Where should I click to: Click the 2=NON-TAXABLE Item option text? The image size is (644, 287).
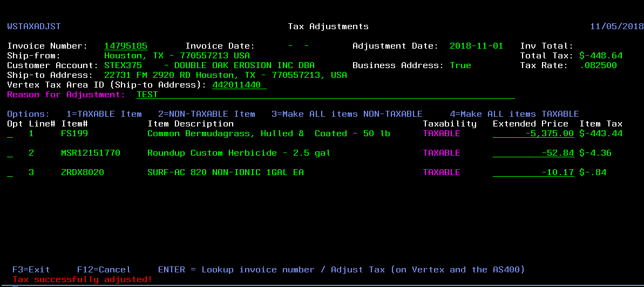[x=206, y=114]
